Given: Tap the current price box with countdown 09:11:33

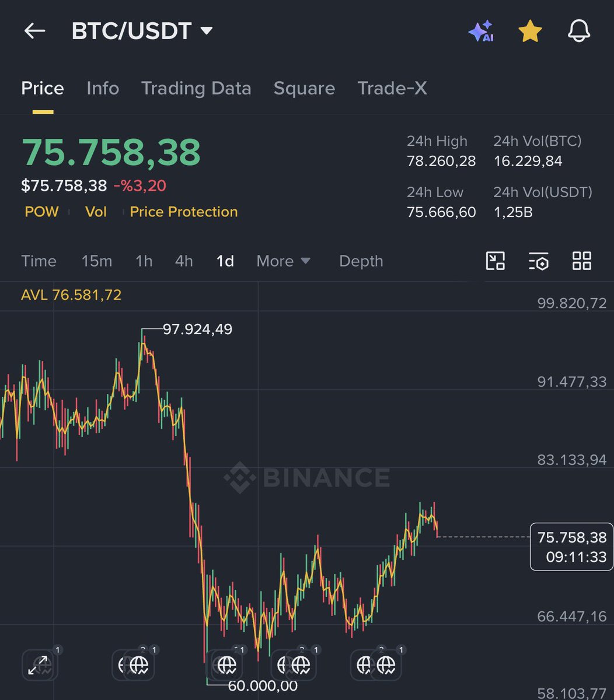Looking at the screenshot, I should (x=571, y=546).
